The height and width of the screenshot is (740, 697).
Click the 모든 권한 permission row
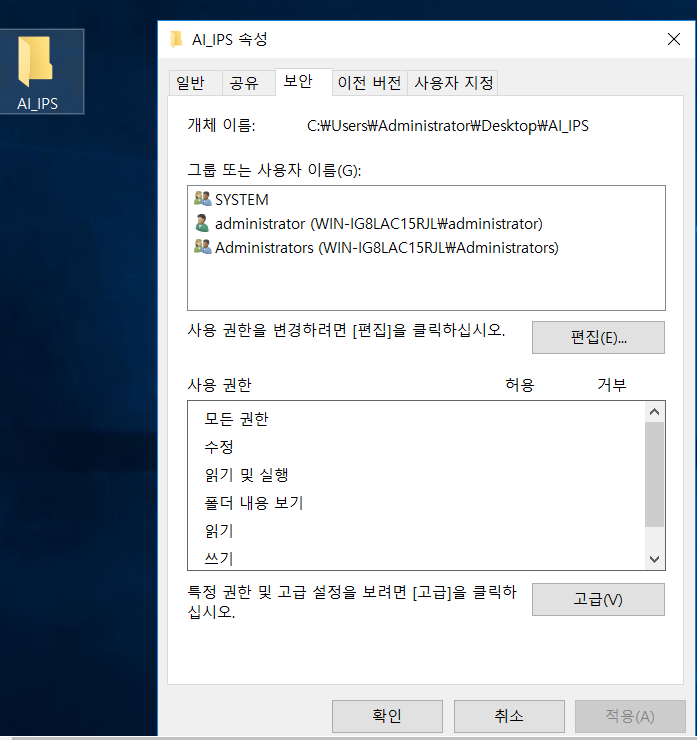click(416, 419)
